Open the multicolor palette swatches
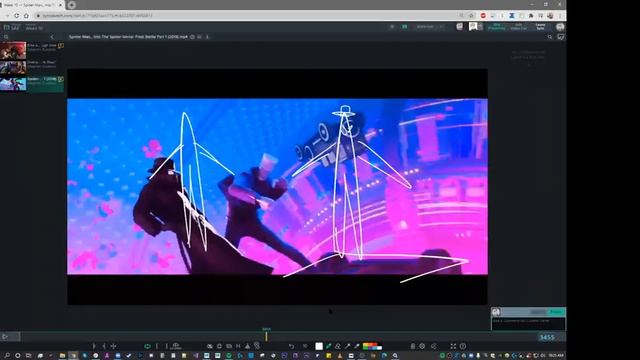 372,346
